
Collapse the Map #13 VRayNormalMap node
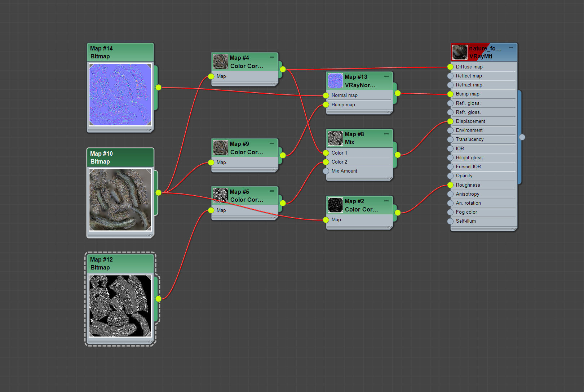[386, 76]
